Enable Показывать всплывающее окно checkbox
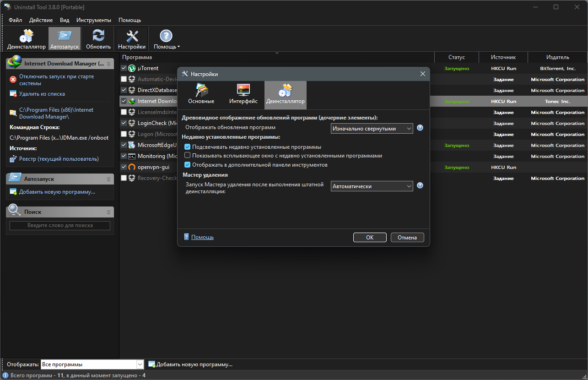588x380 pixels. tap(187, 156)
